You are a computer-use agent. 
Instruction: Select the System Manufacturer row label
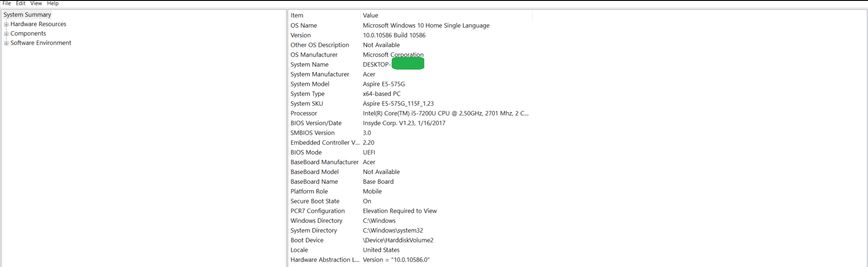(320, 74)
